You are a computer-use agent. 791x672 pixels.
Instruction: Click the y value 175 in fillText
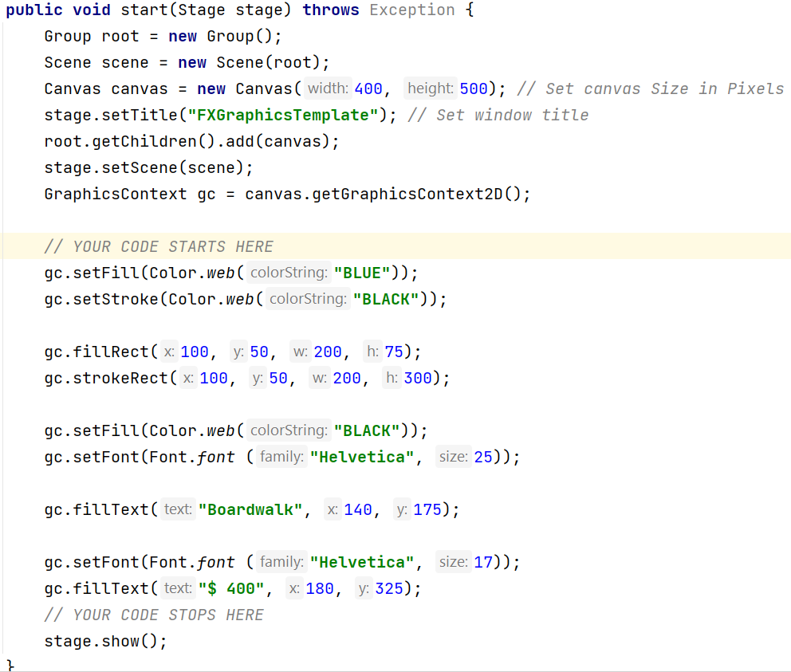pos(427,509)
